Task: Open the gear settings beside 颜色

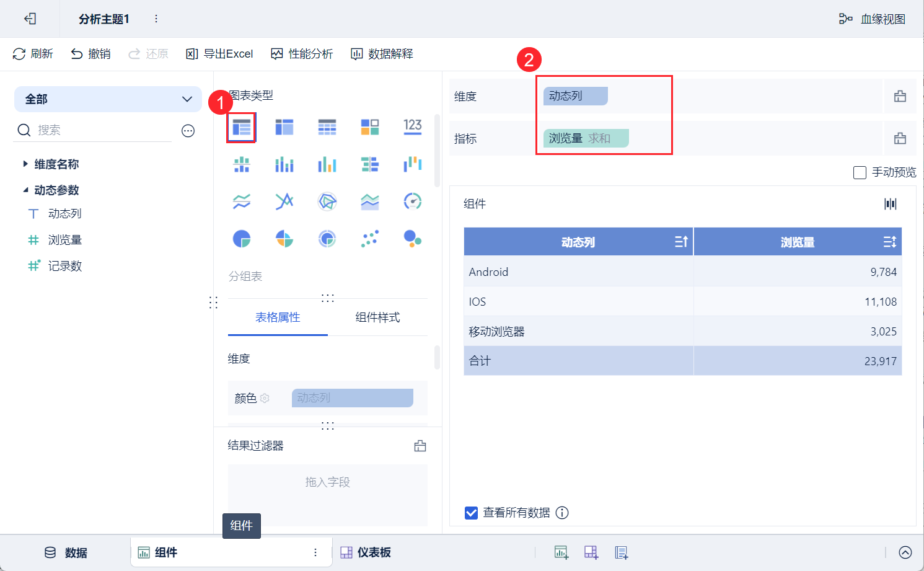Action: pyautogui.click(x=265, y=398)
